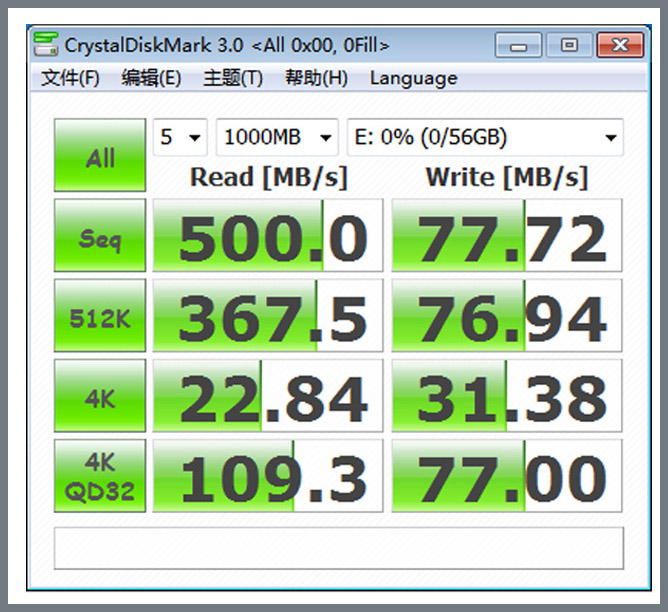Viewport: 668px width, 612px height.
Task: Click the CrystalDiskMark title bar app icon
Action: click(x=46, y=44)
